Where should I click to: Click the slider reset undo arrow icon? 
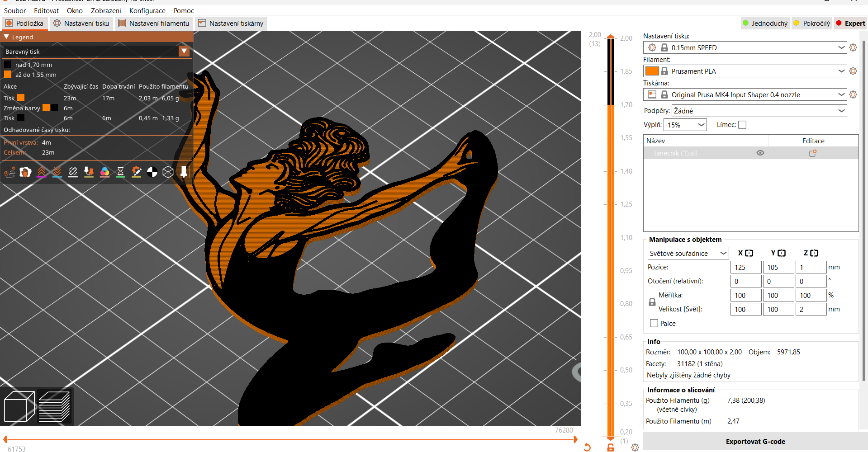[587, 447]
